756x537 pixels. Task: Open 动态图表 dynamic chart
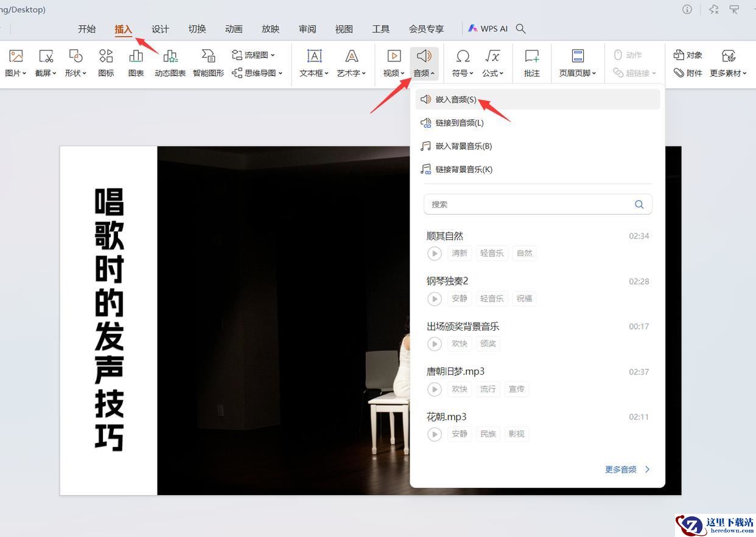170,63
